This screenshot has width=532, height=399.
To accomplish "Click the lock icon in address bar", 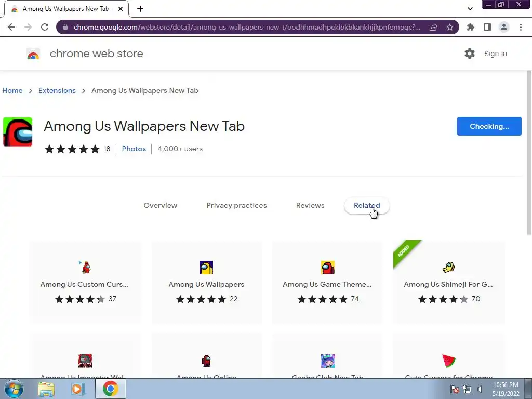I will pos(65,27).
